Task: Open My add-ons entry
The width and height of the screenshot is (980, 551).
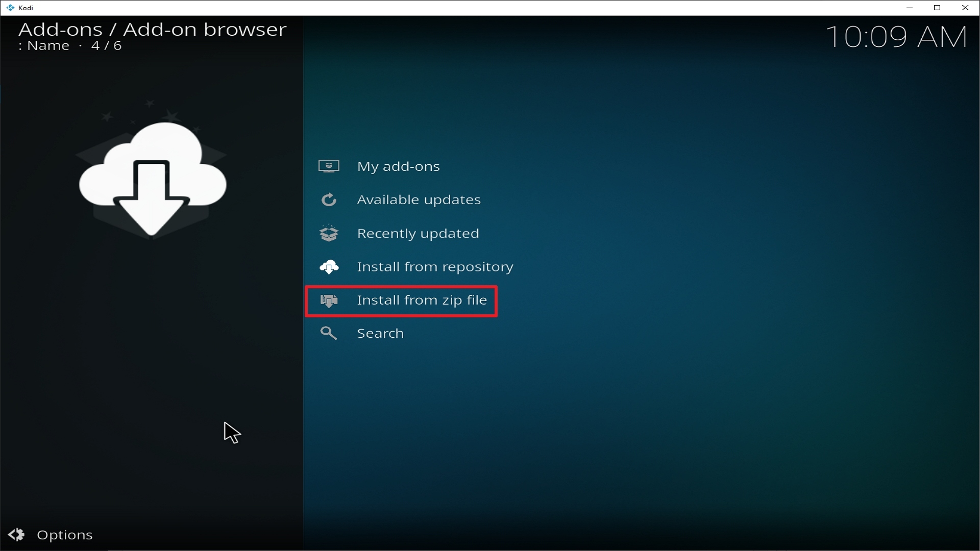Action: [398, 166]
